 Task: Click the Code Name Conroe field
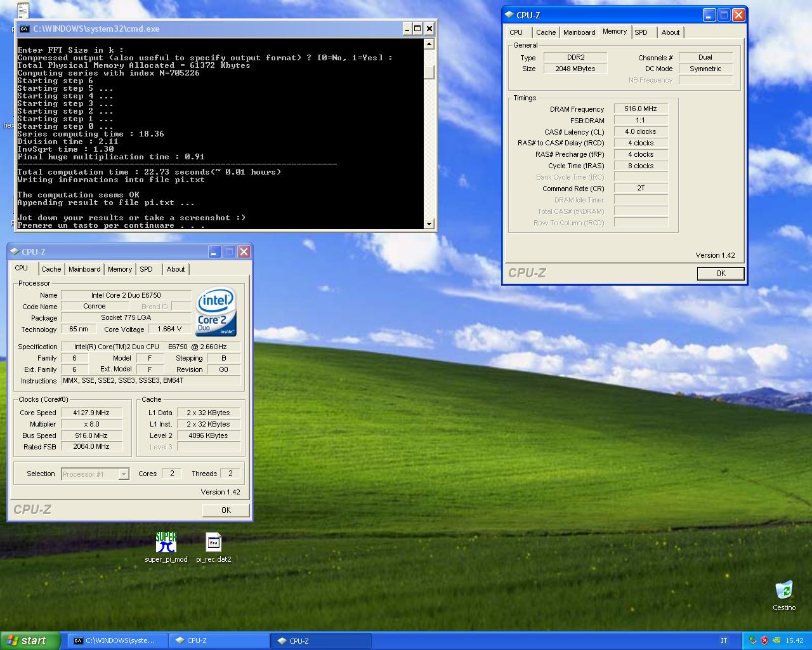(95, 306)
